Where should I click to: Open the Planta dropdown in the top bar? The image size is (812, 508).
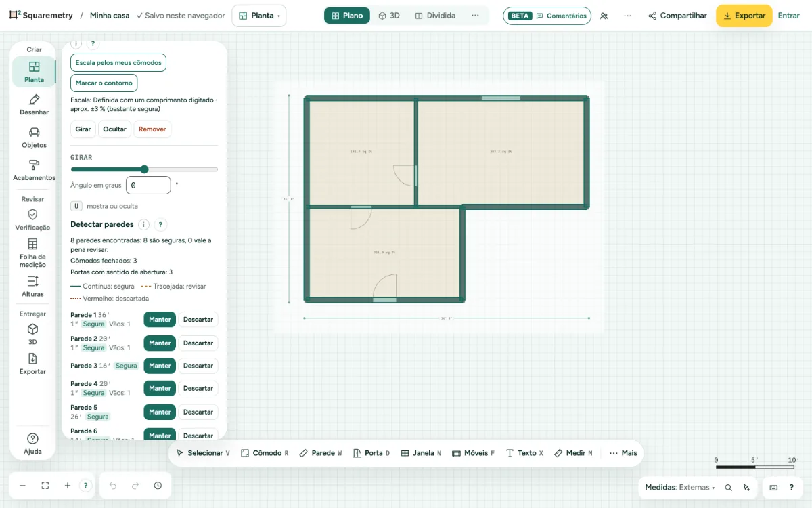pyautogui.click(x=259, y=16)
